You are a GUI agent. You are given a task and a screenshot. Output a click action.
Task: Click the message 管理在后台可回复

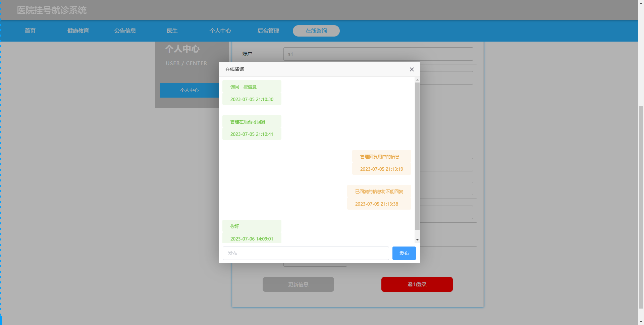[248, 122]
